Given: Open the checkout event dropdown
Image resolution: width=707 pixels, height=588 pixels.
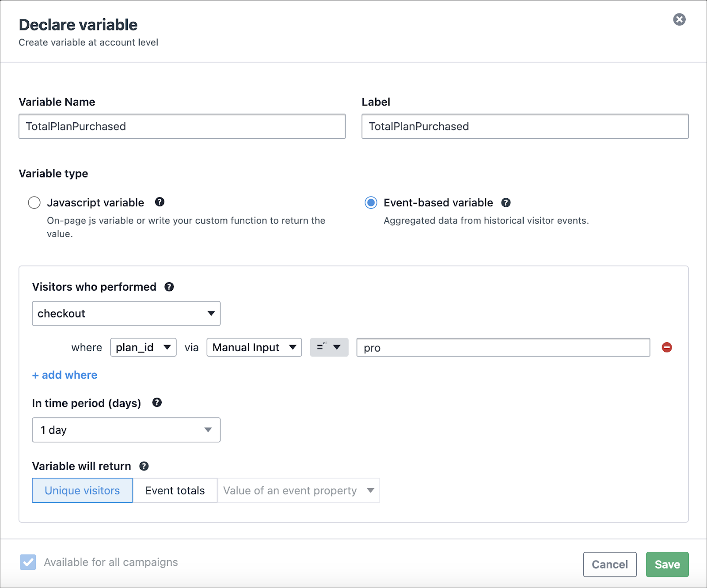Looking at the screenshot, I should [126, 313].
